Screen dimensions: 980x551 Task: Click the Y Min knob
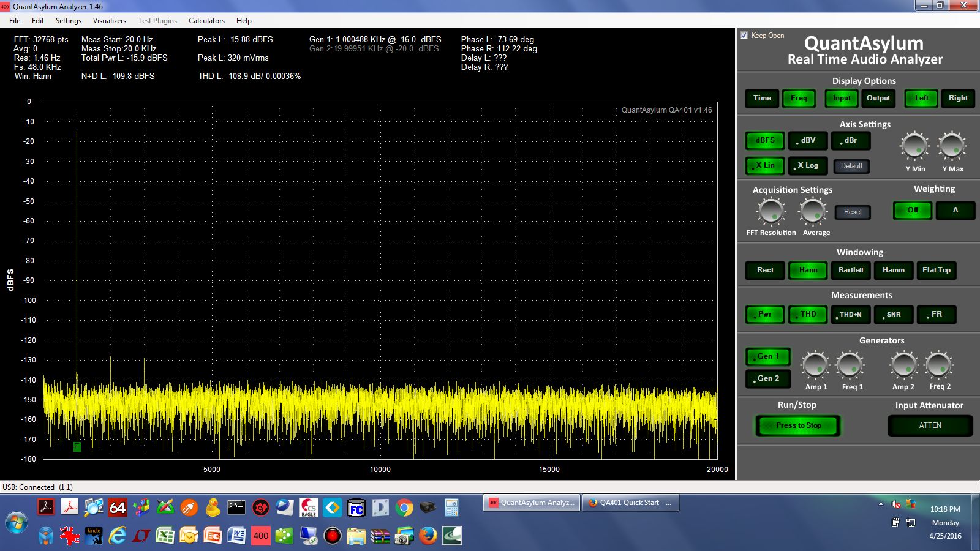point(914,146)
